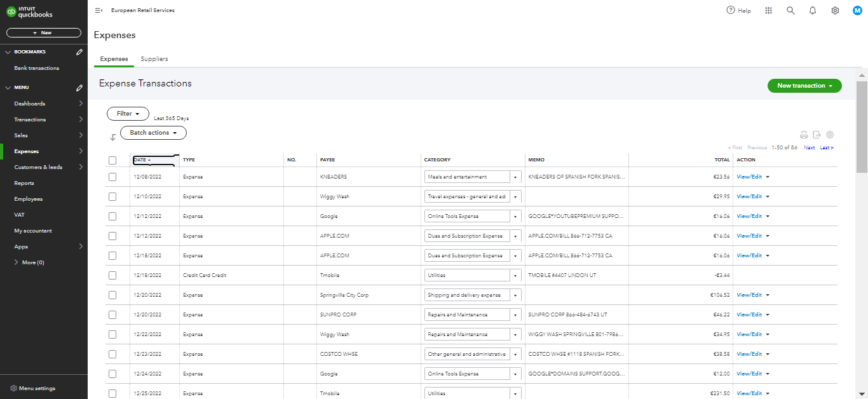Click the export icon above table
The height and width of the screenshot is (399, 868).
point(817,135)
